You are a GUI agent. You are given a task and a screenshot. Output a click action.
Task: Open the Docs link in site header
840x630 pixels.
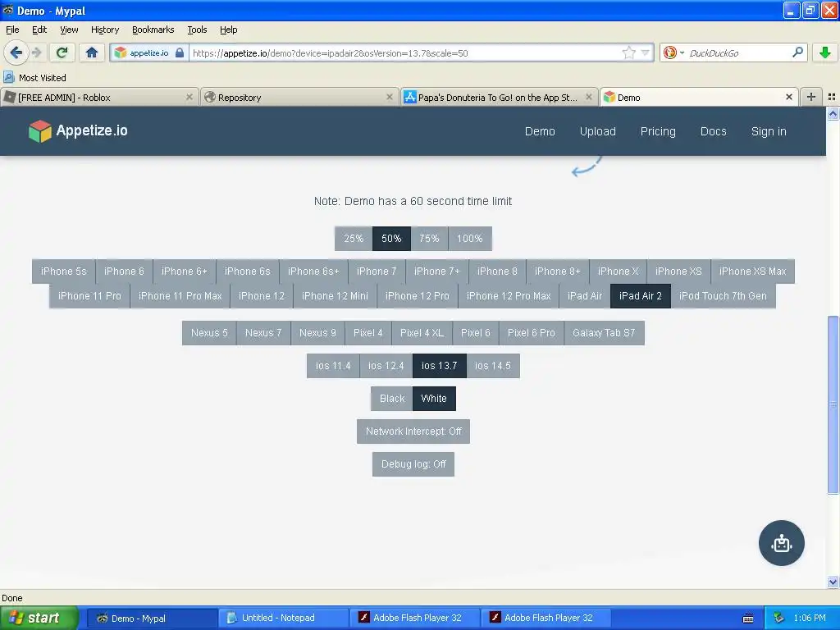point(713,131)
